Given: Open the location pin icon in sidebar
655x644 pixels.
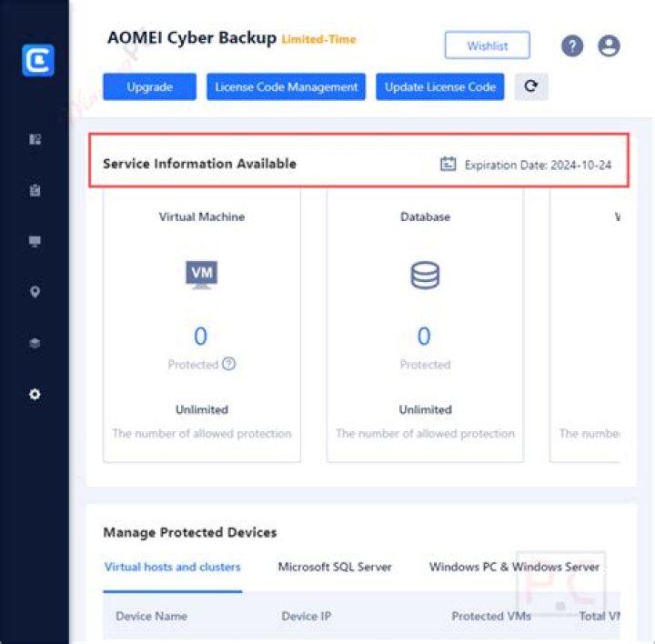Looking at the screenshot, I should pyautogui.click(x=35, y=292).
